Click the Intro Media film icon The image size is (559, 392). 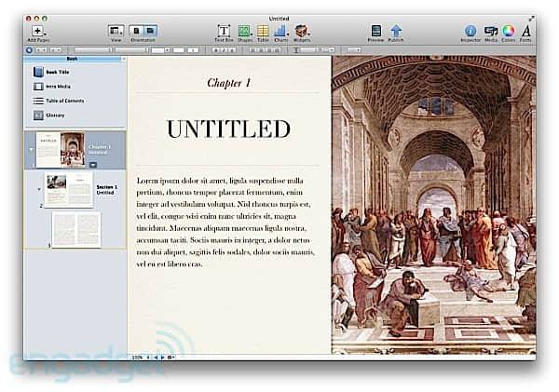pos(38,87)
